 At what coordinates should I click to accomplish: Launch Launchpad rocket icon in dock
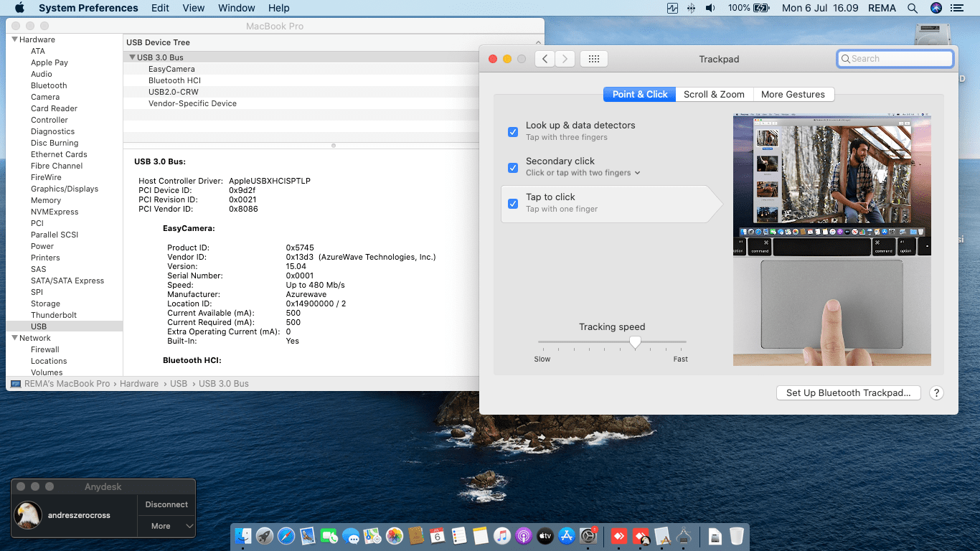(x=265, y=536)
